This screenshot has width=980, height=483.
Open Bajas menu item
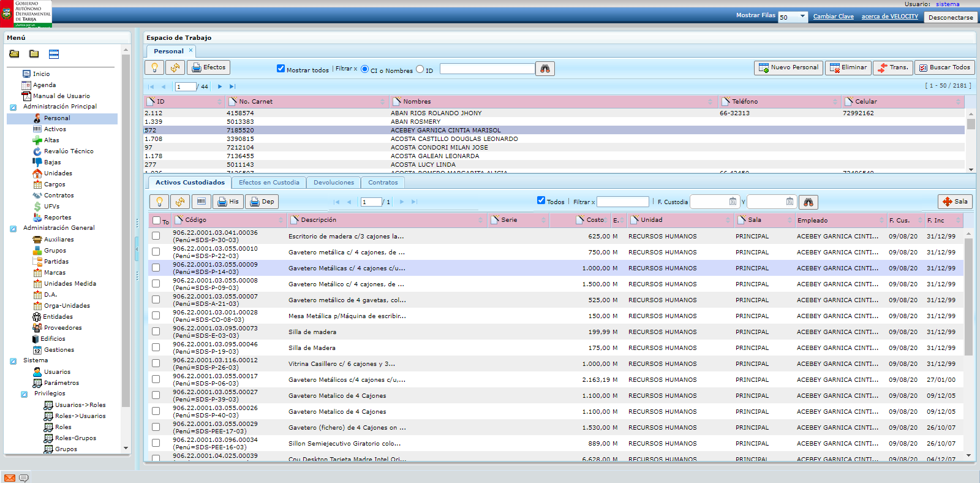click(x=52, y=162)
